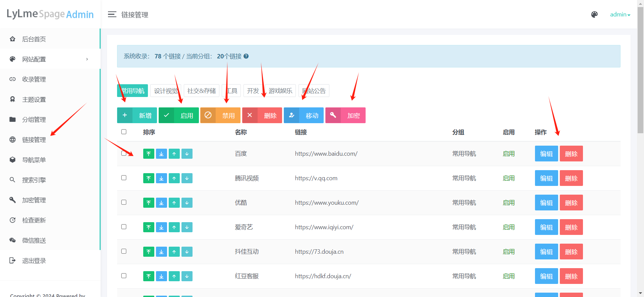Move 爱奇艺 row down one position
The image size is (644, 297).
click(x=187, y=227)
